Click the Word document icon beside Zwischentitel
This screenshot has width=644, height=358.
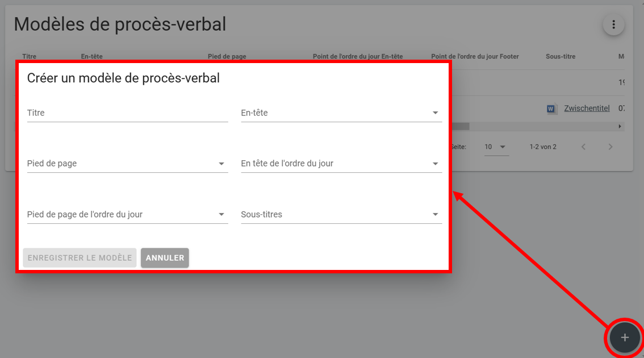(x=551, y=109)
